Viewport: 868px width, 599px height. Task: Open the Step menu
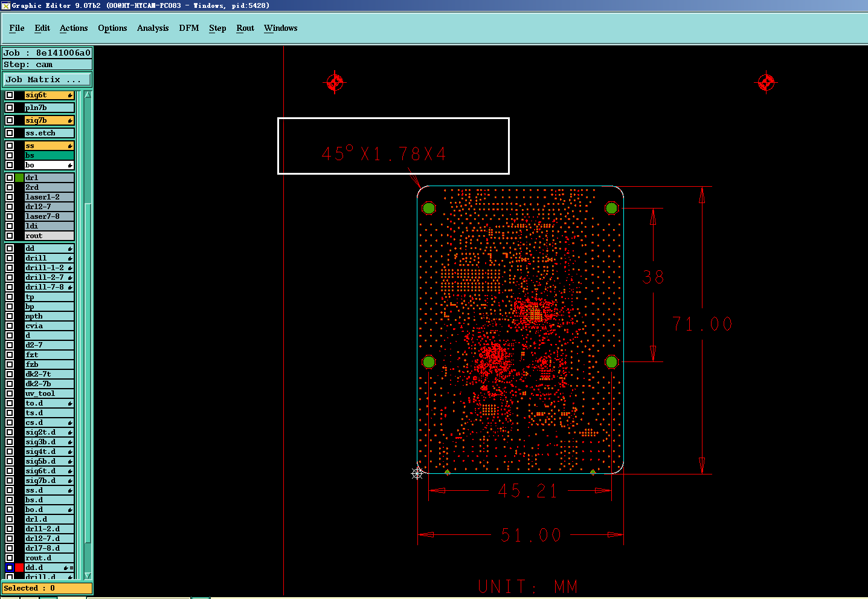pos(217,28)
